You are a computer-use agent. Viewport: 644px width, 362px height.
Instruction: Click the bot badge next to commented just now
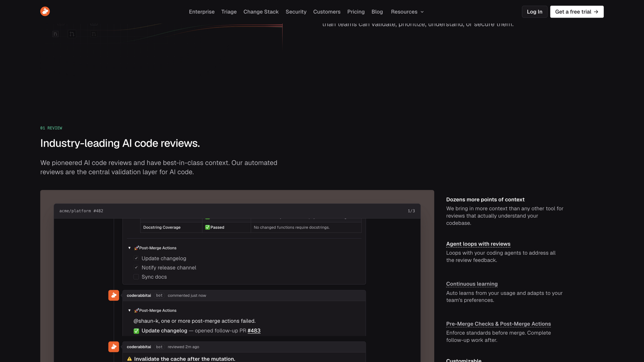[159, 295]
